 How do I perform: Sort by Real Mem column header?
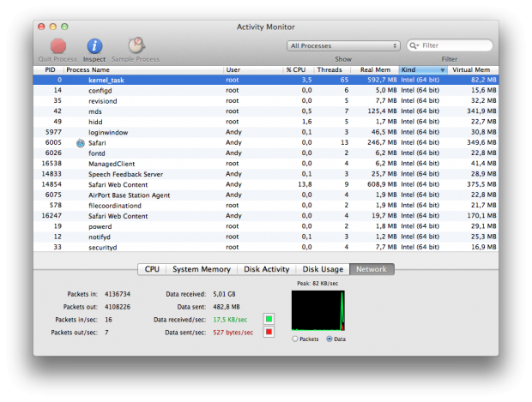pos(375,69)
